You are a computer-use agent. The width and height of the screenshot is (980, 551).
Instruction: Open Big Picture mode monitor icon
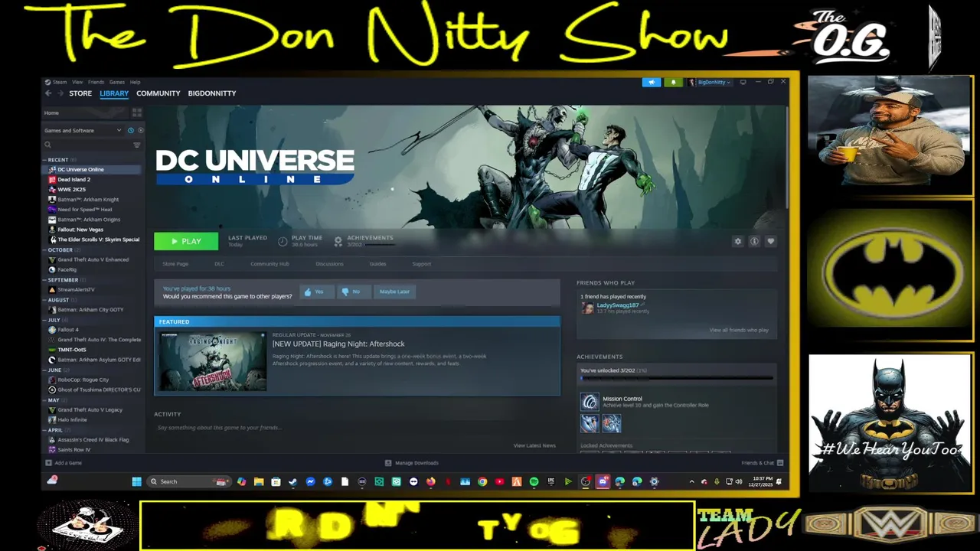(743, 82)
